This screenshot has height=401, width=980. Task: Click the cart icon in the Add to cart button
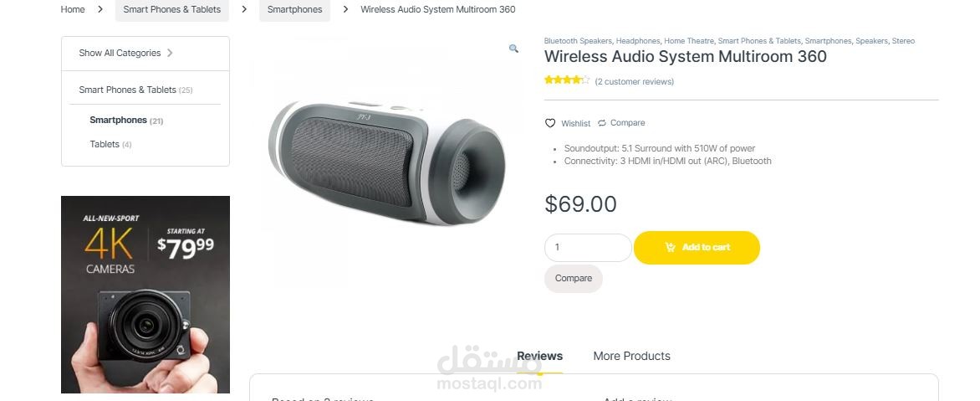pos(670,247)
